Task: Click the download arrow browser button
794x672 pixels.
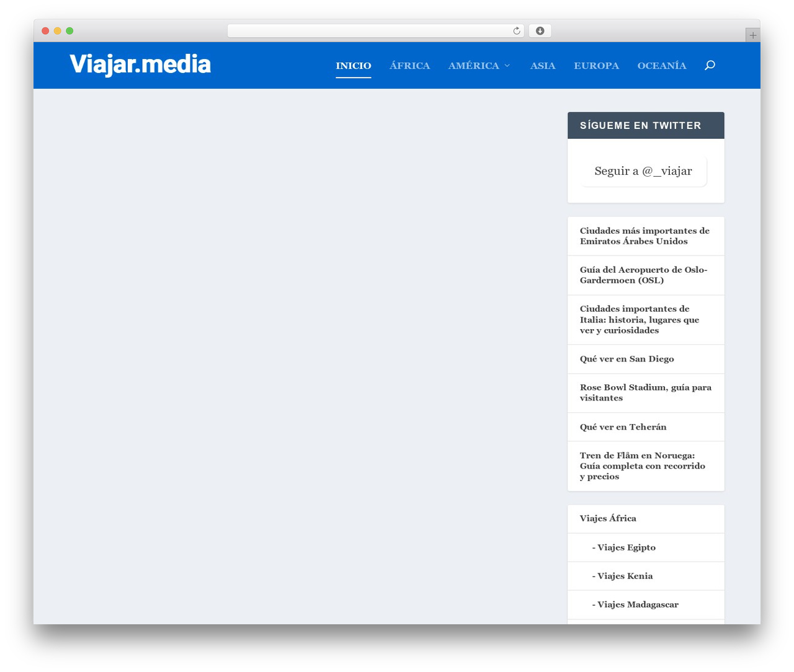Action: tap(540, 31)
